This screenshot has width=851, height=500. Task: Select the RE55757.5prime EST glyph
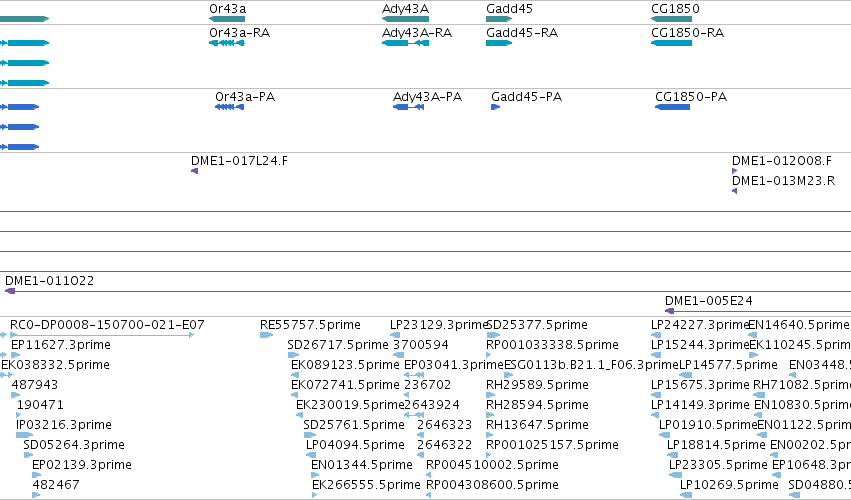[x=266, y=335]
